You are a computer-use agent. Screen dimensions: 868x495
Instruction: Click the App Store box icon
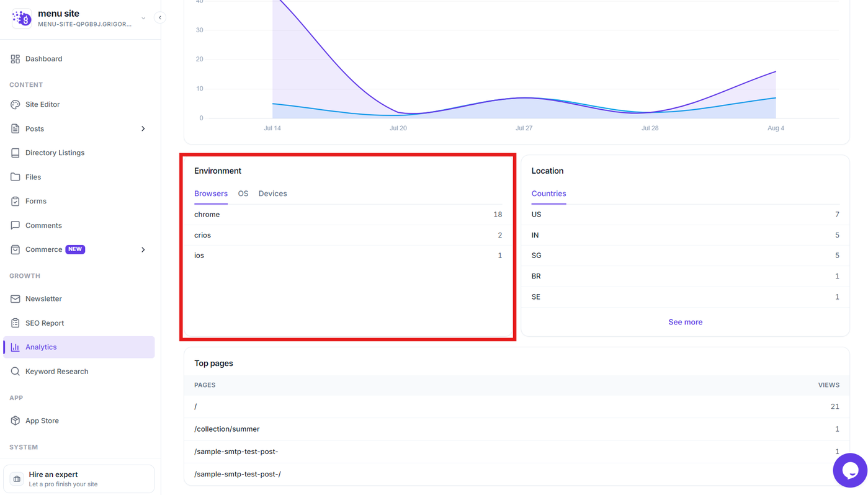pos(16,421)
